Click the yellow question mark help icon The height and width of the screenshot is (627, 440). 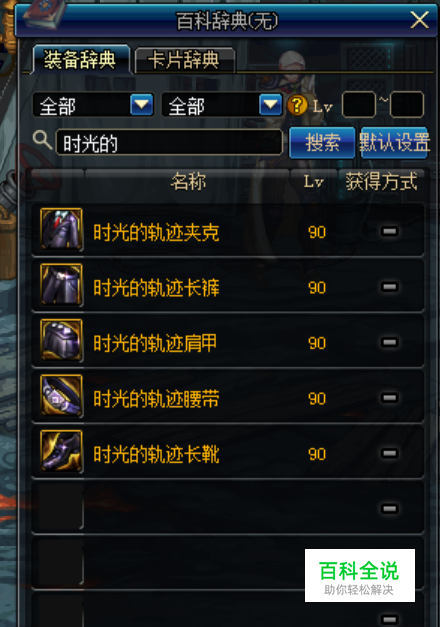[297, 106]
